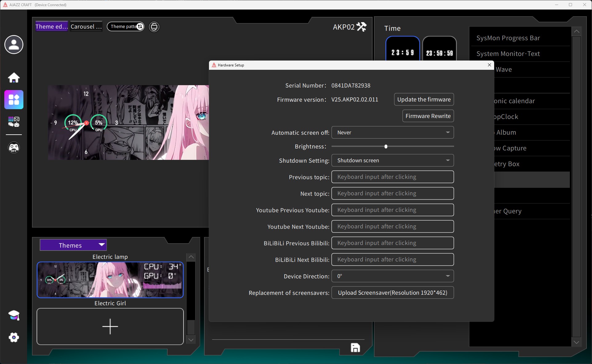The height and width of the screenshot is (364, 592).
Task: Expand the Themes dropdown
Action: [x=73, y=245]
